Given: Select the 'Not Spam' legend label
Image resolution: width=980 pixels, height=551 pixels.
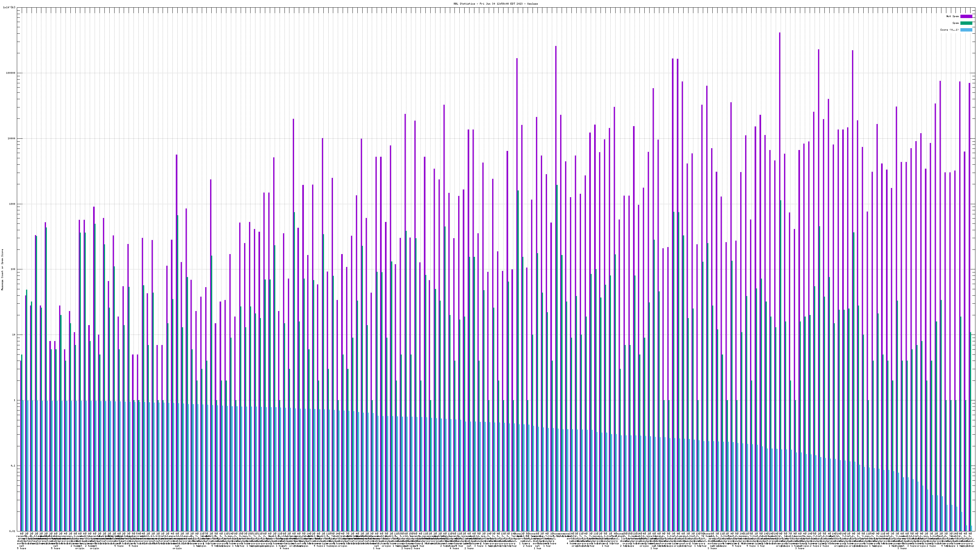Looking at the screenshot, I should click(953, 16).
